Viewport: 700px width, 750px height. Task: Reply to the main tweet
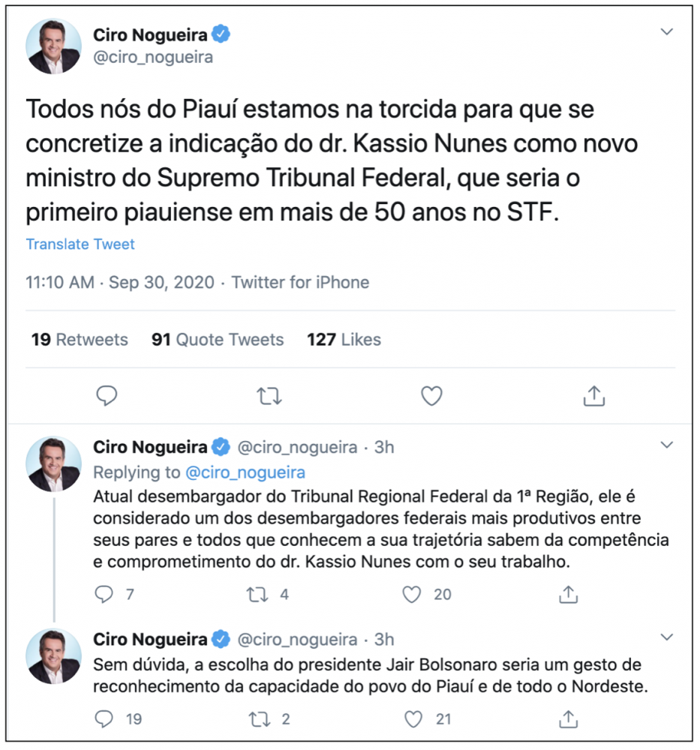coord(107,396)
